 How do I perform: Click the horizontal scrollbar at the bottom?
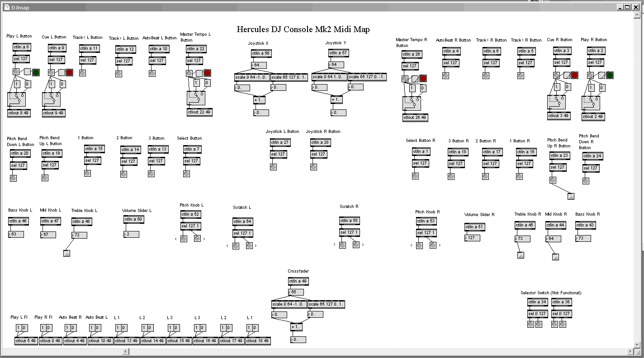click(317, 351)
